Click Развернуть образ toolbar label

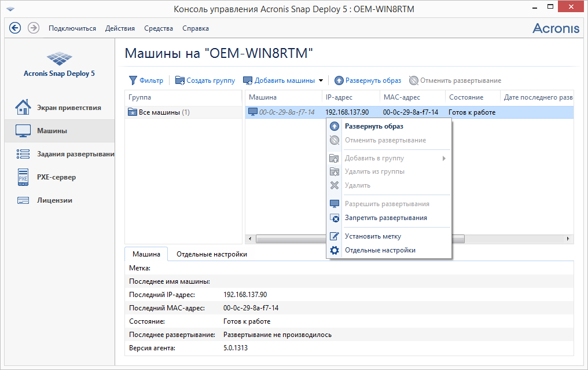pyautogui.click(x=373, y=80)
